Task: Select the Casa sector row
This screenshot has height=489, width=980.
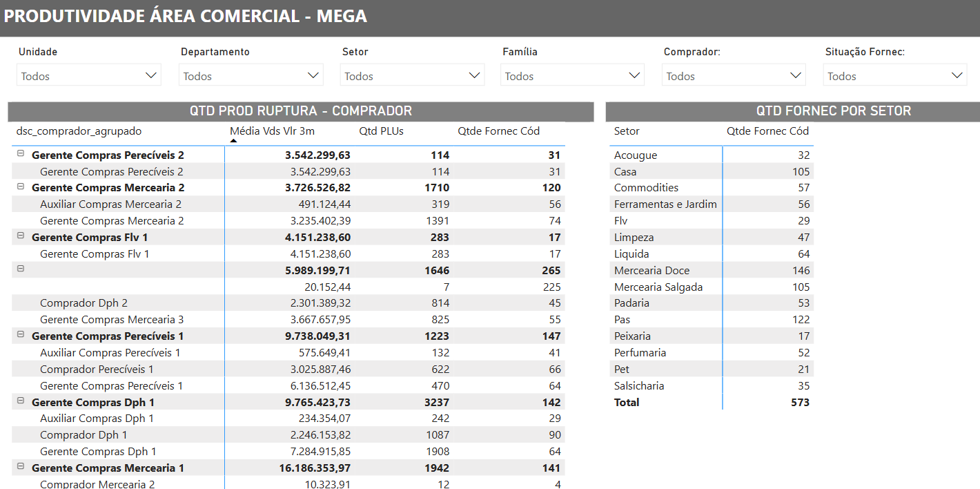Action: click(x=712, y=171)
